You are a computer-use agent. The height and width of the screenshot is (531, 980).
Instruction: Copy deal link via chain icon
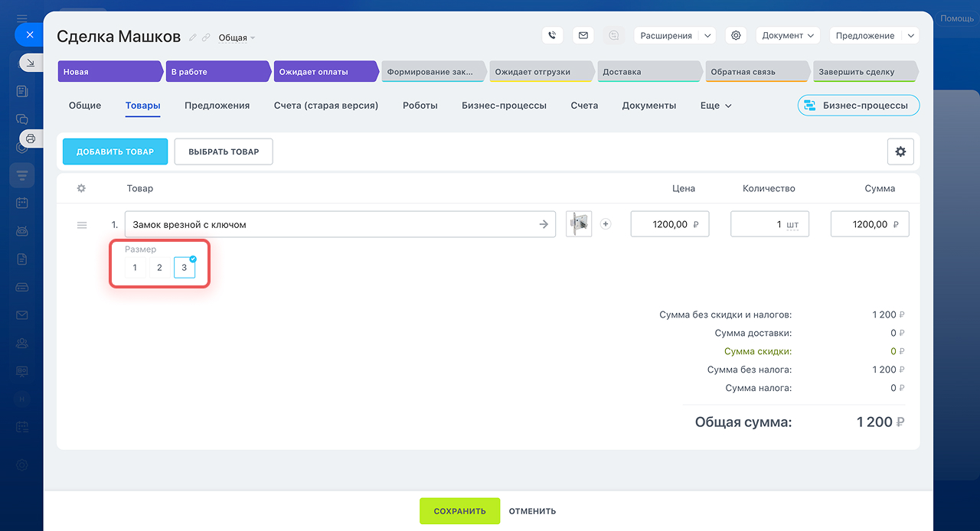click(206, 37)
